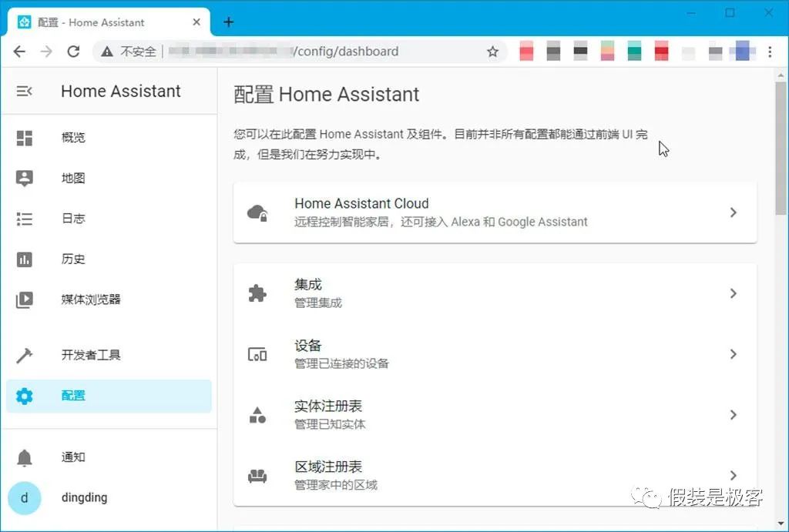The image size is (789, 532).
Task: Click the teal browser extension icon
Action: coord(635,51)
